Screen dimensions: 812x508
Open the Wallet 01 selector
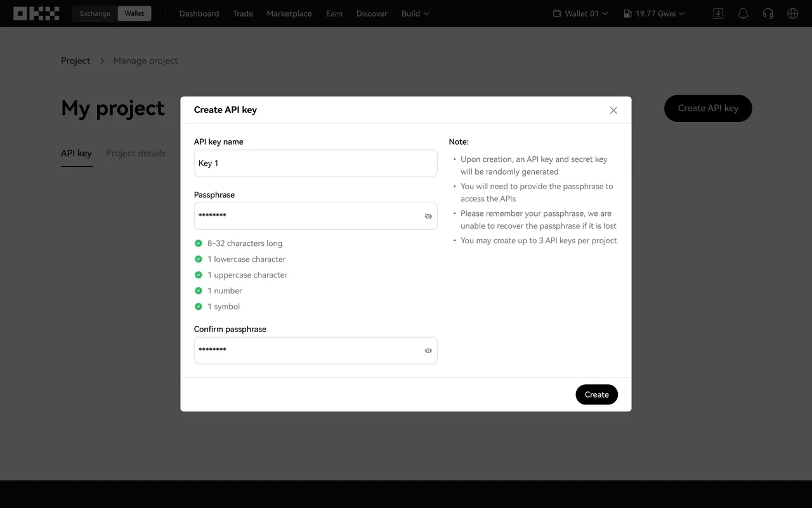tap(580, 13)
